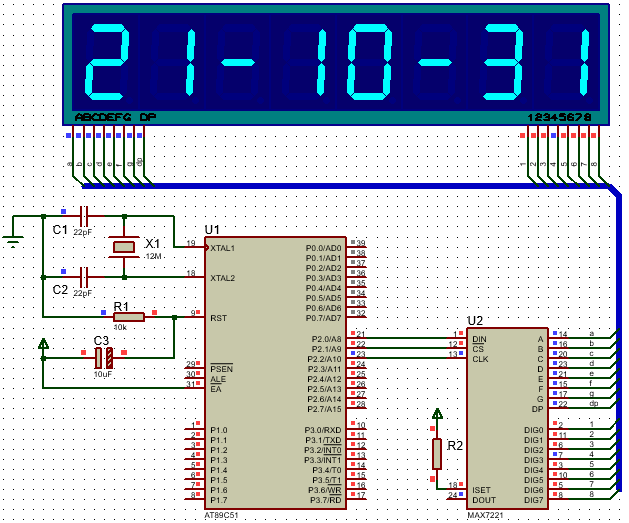Click the R2 reference label
629x523 pixels.
tap(455, 446)
